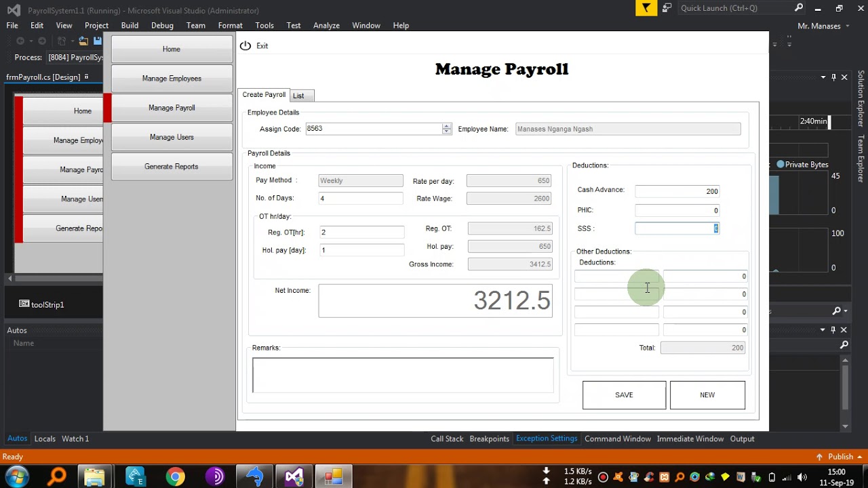Switch to the List tab
This screenshot has height=488, width=868.
pyautogui.click(x=302, y=96)
